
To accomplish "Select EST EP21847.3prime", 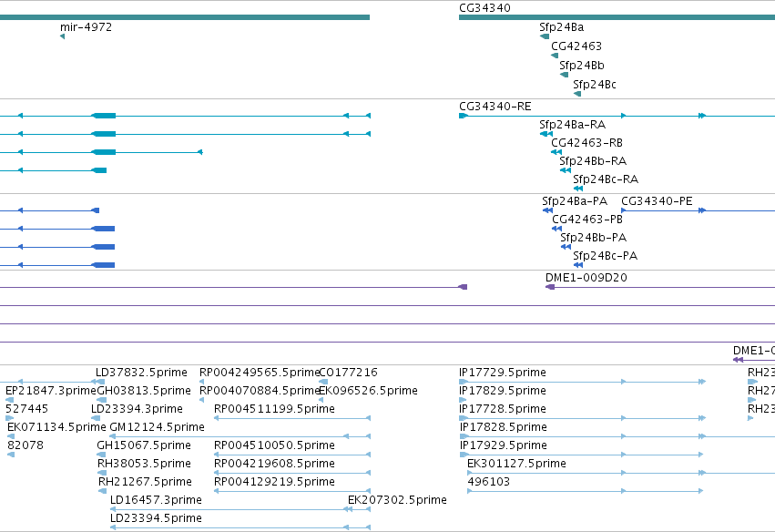I will coord(51,391).
